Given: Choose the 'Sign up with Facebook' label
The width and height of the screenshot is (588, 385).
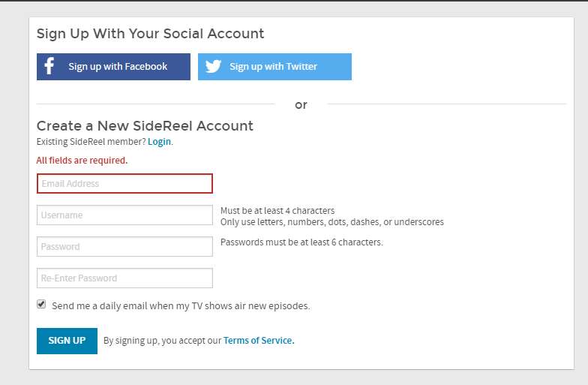Looking at the screenshot, I should [x=118, y=66].
